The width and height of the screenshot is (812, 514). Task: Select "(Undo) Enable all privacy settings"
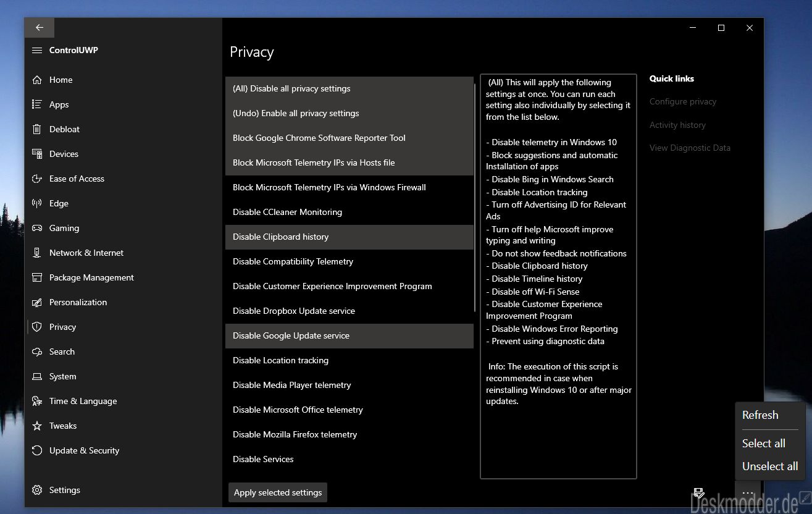tap(349, 113)
